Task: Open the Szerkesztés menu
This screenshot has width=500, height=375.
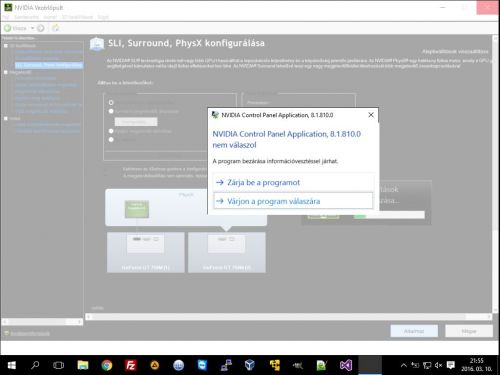Action: 26,17
